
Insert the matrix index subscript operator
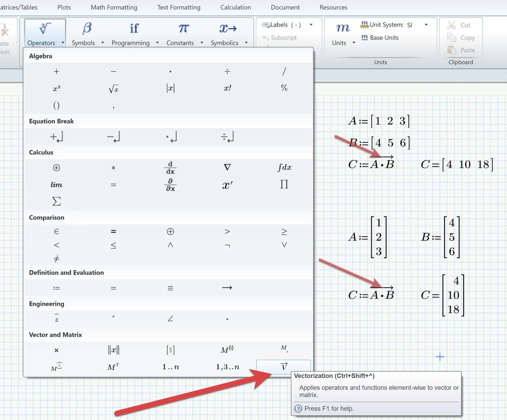coord(284,348)
